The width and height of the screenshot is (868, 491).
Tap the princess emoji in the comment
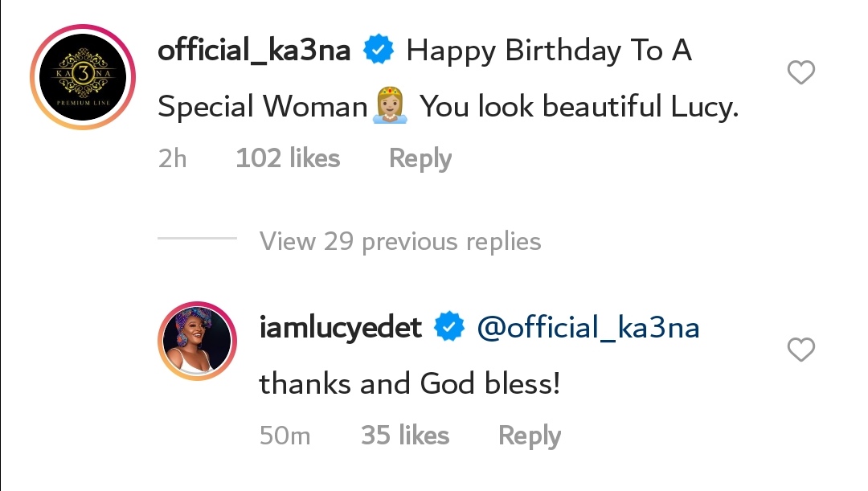(391, 107)
